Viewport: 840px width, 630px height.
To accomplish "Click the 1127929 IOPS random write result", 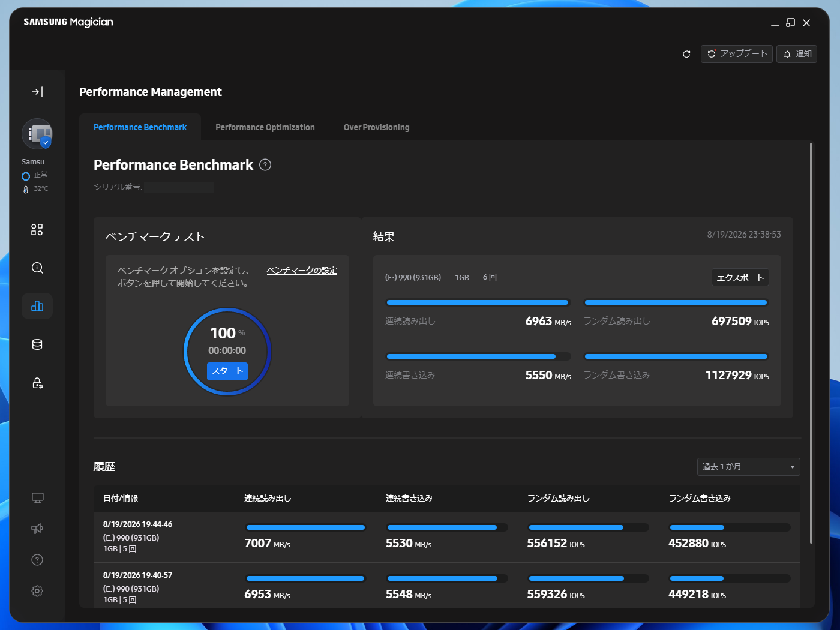I will click(737, 376).
